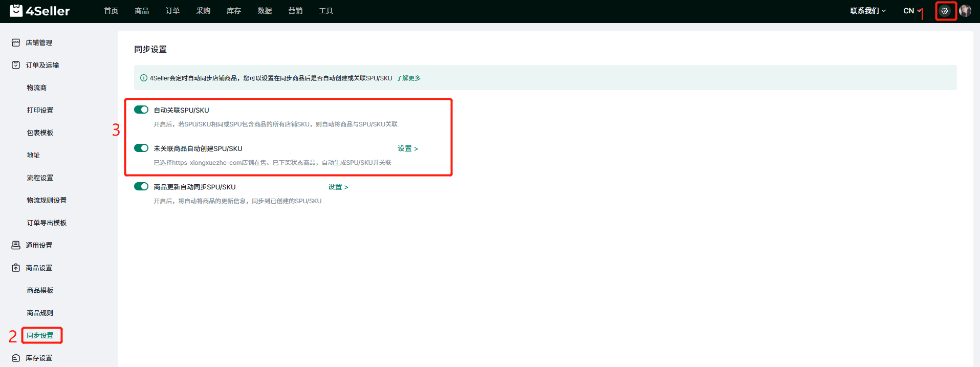Open the 库存 top menu
Screen dimensions: 980x367
pyautogui.click(x=234, y=11)
